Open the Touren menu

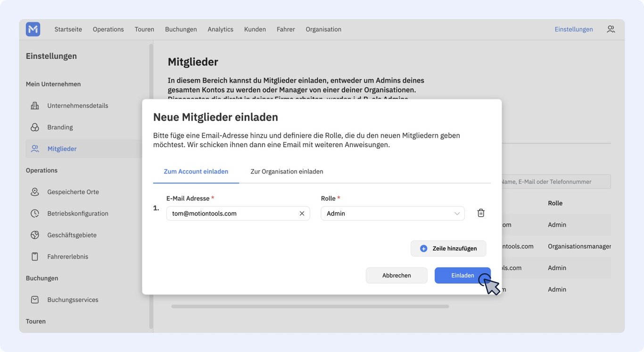(144, 29)
